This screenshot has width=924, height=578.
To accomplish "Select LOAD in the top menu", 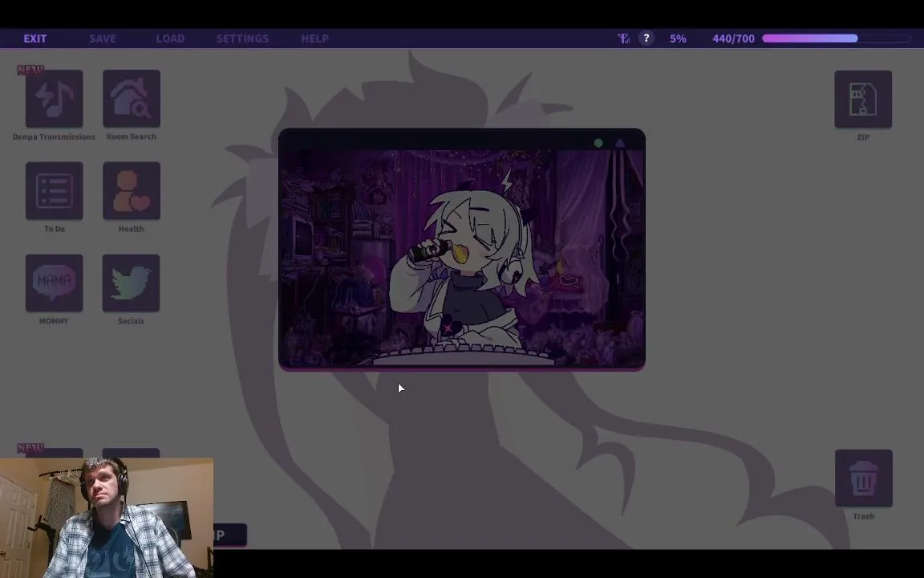I will pos(170,39).
